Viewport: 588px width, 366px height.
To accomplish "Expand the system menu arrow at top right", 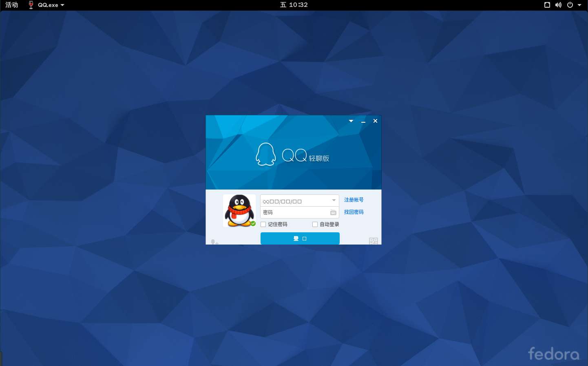I will click(579, 5).
